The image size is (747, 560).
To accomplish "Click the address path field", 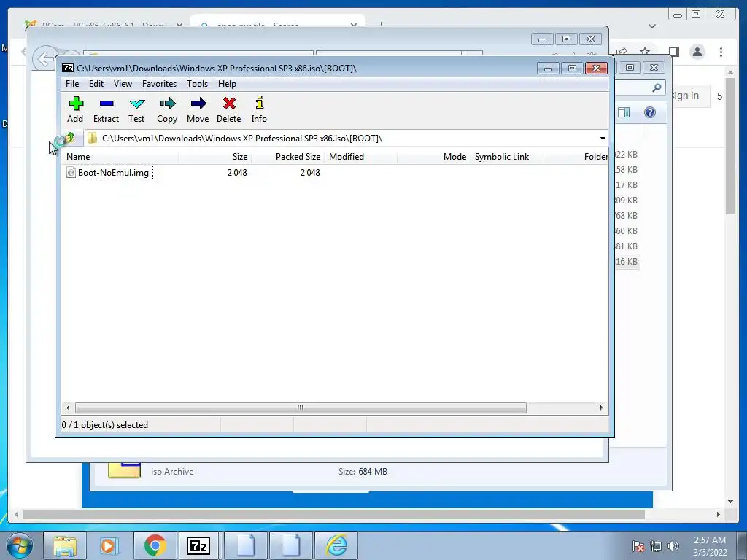I will (341, 139).
